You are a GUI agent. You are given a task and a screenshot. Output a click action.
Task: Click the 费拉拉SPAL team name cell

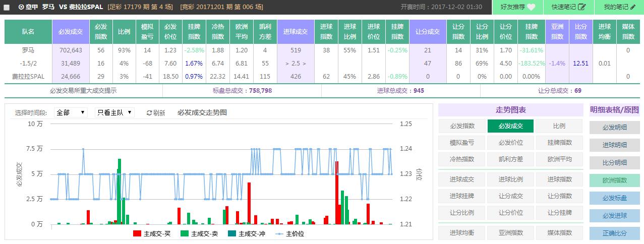(28, 76)
